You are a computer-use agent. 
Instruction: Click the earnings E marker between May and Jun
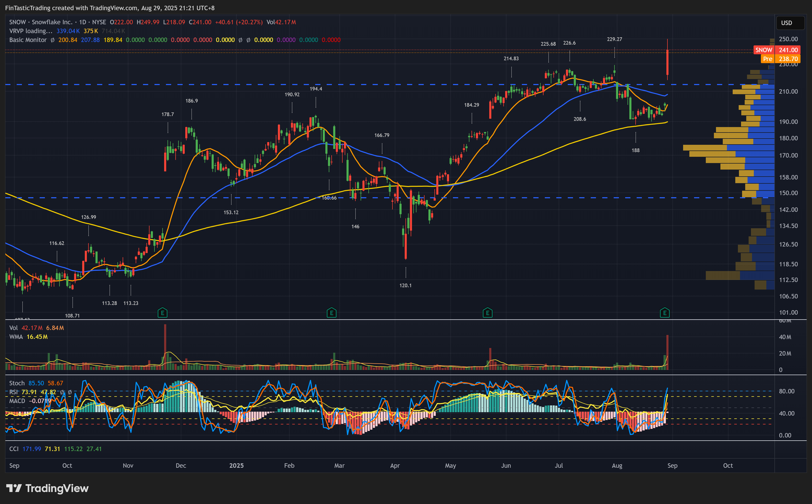pos(487,313)
